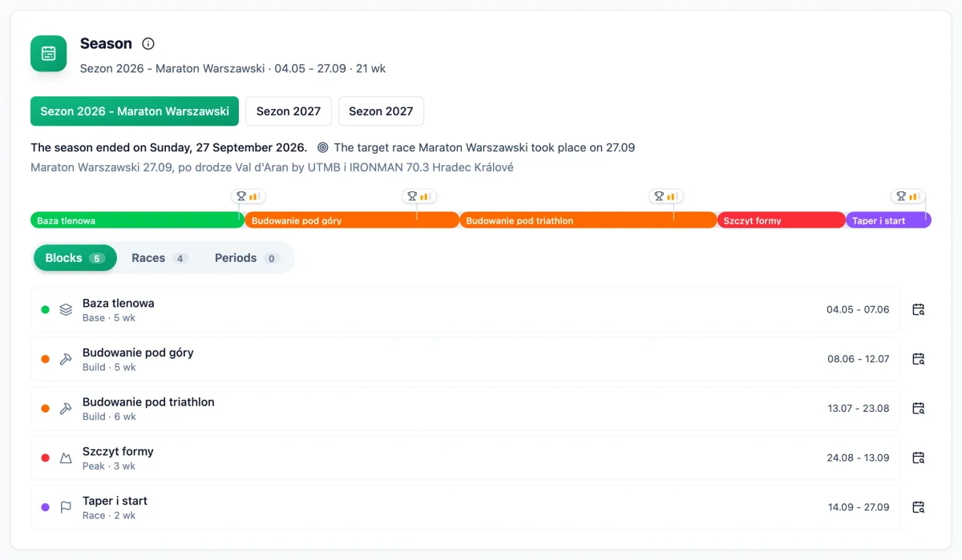This screenshot has width=962, height=560.
Task: Click the green Season calendar icon
Action: [x=49, y=54]
